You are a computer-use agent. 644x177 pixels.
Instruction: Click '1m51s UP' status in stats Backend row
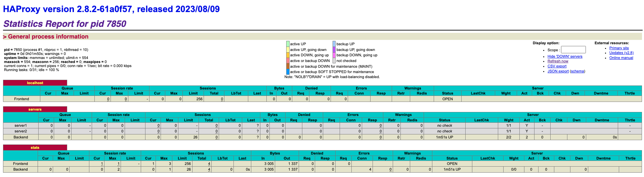point(452,169)
